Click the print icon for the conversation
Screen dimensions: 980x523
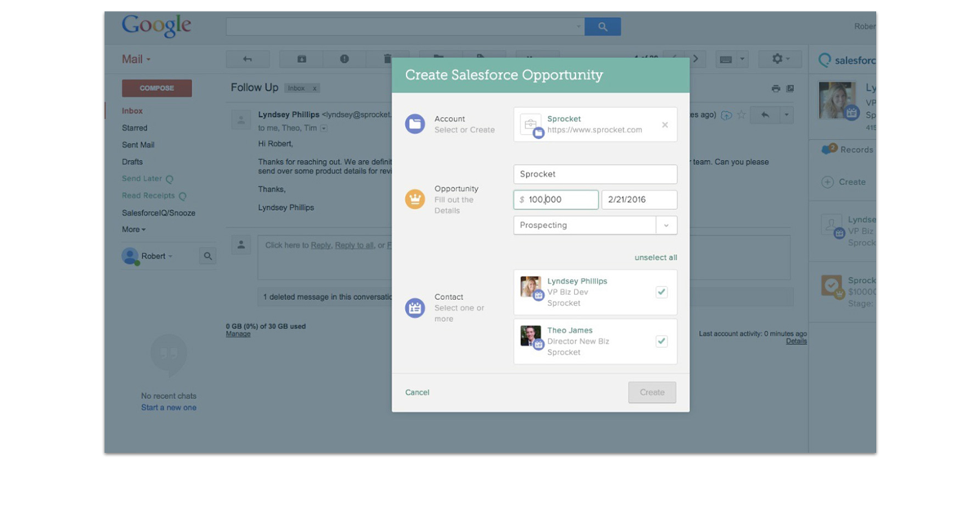click(775, 88)
